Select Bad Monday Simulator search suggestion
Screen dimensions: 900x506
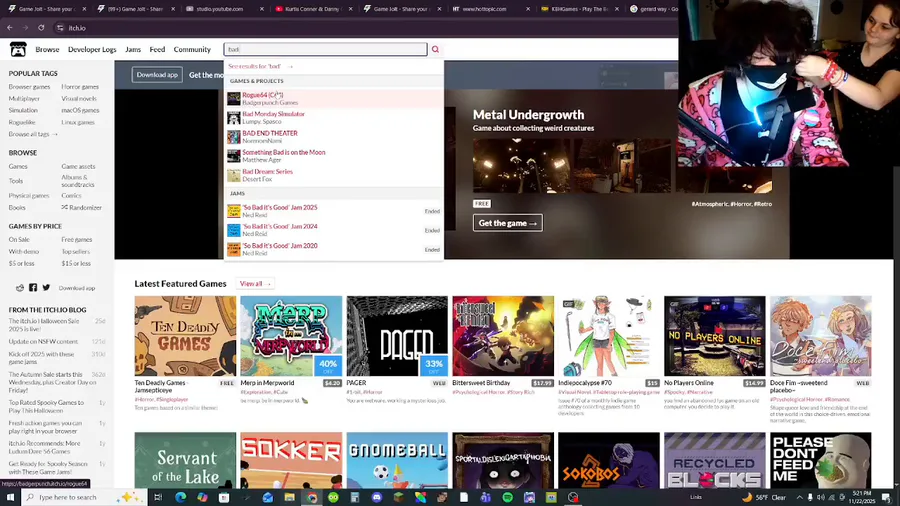[x=333, y=118]
